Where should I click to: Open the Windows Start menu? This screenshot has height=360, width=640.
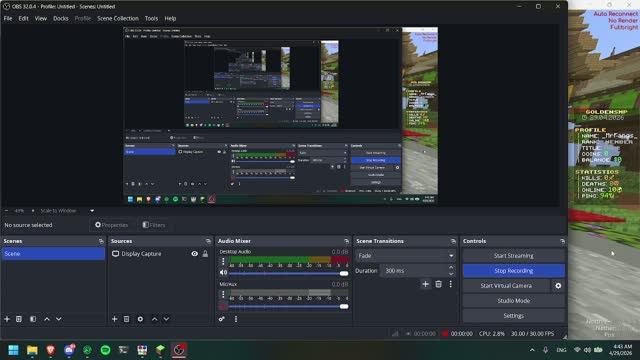coord(13,350)
